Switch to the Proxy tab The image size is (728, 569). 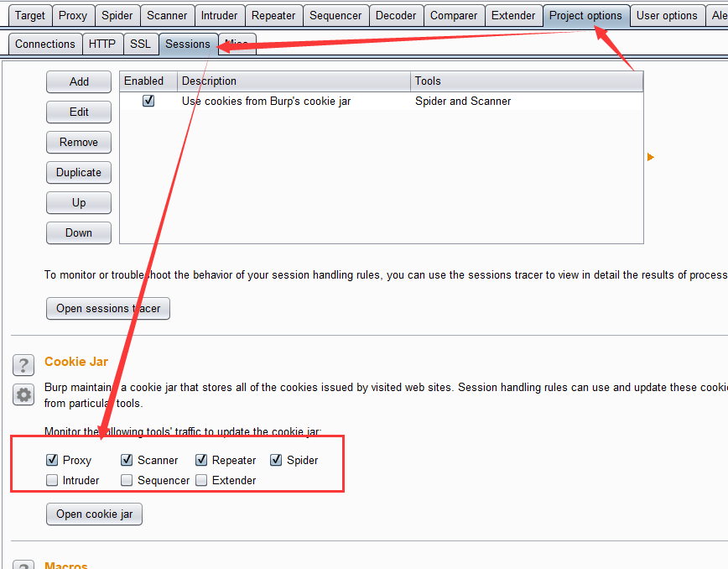click(73, 15)
